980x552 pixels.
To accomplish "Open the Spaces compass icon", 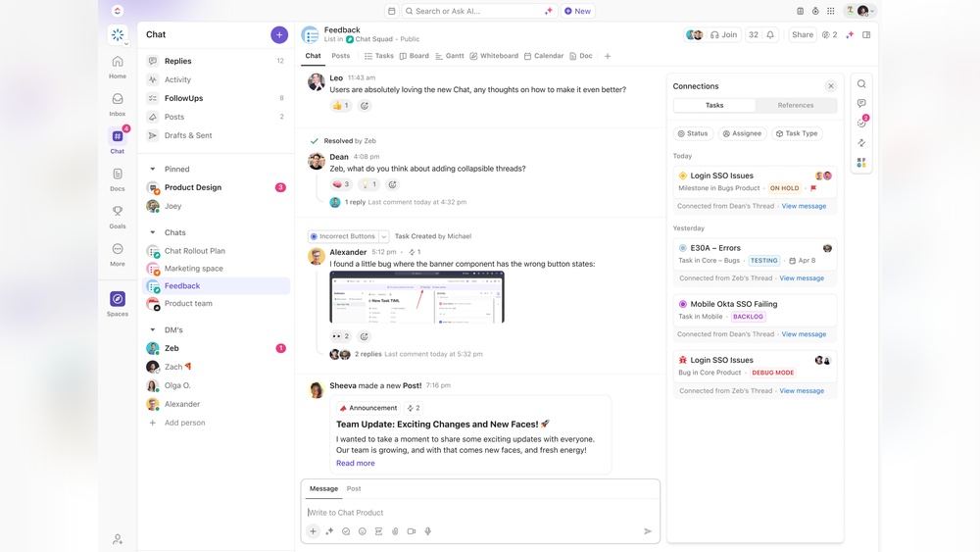I will pos(118,299).
